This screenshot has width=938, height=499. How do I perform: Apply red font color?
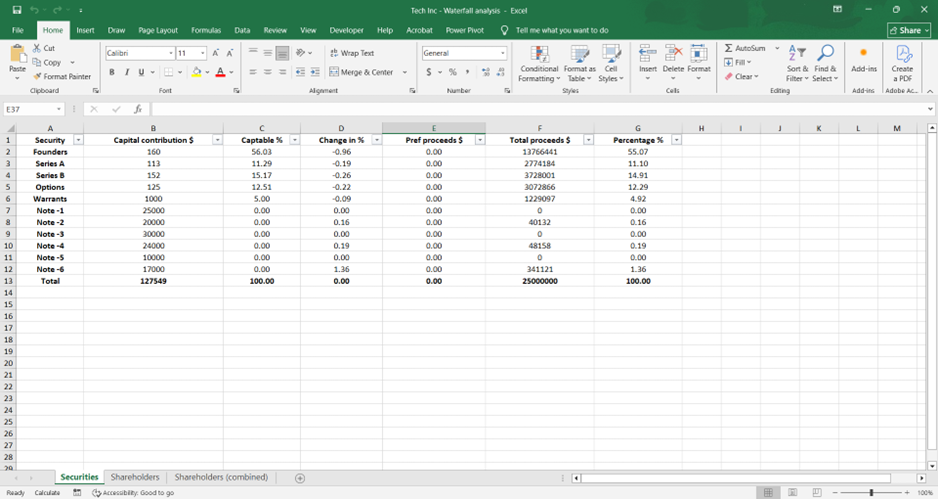(220, 72)
